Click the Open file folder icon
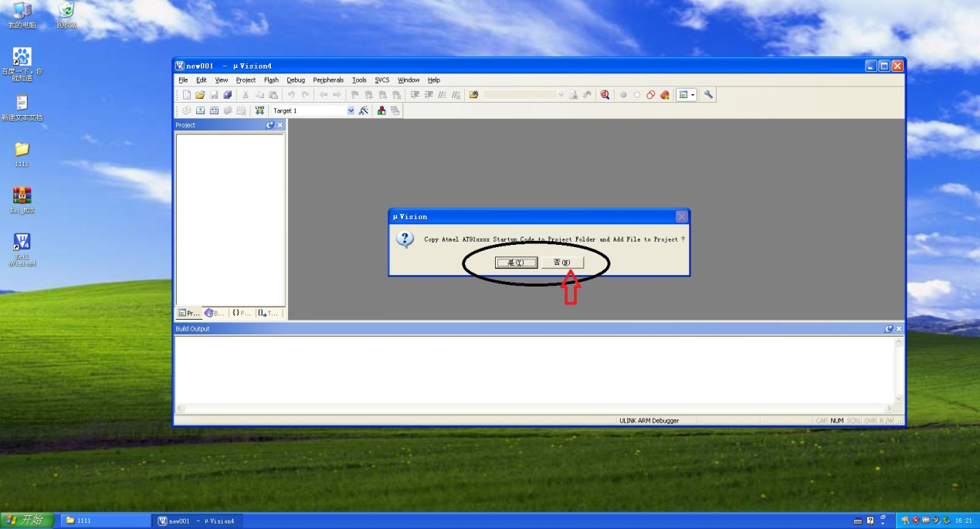Viewport: 980px width, 529px height. click(x=200, y=95)
